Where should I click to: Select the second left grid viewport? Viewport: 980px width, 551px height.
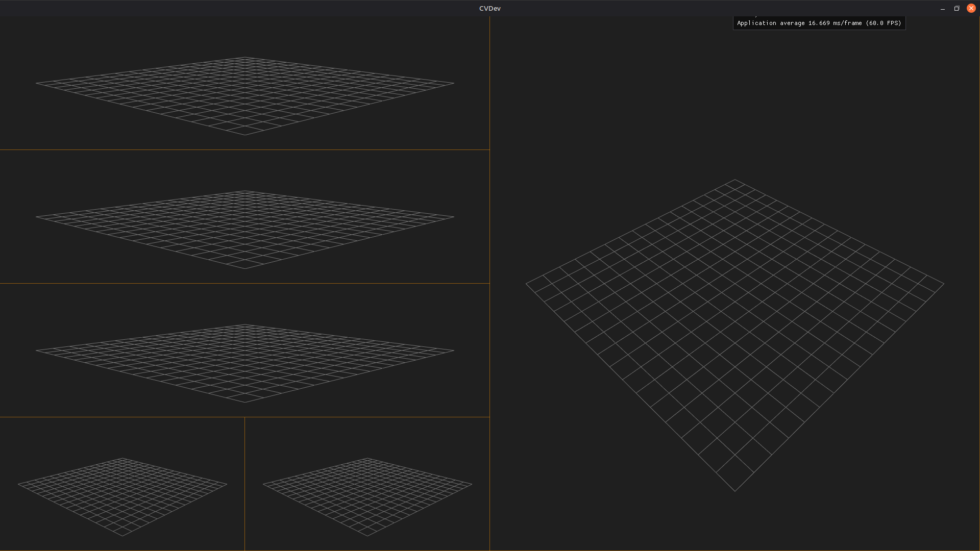[x=244, y=217]
